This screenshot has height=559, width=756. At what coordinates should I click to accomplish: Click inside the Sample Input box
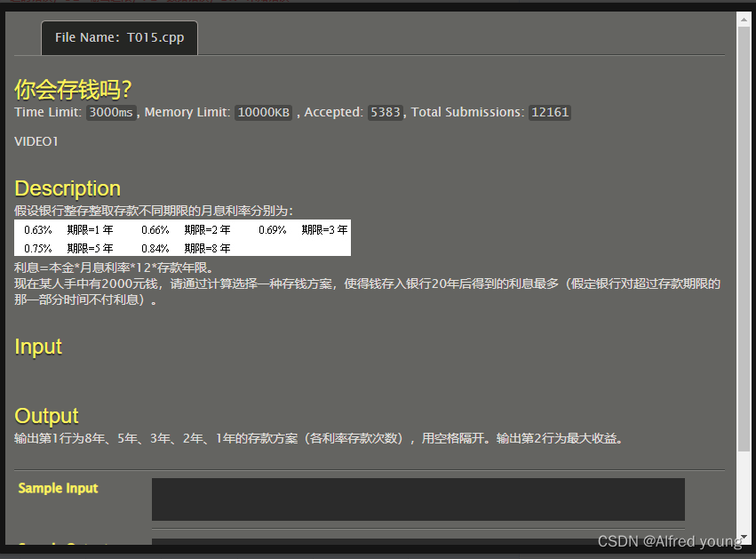pyautogui.click(x=418, y=499)
